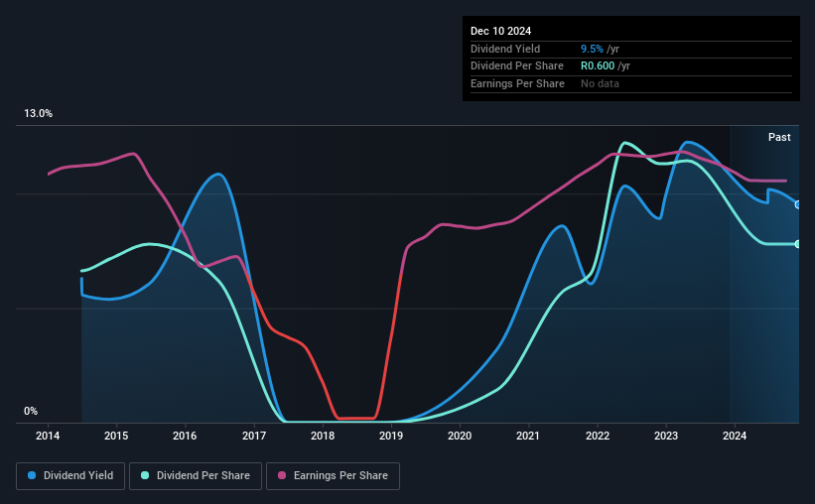This screenshot has width=815, height=504.
Task: Click the 2019 x-axis label
Action: pyautogui.click(x=391, y=436)
